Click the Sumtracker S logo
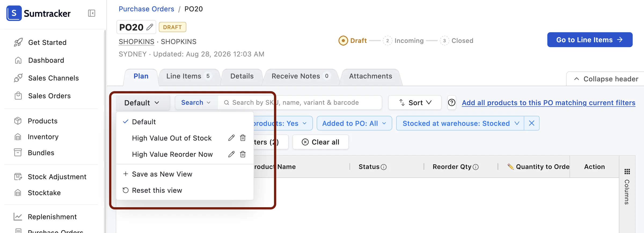644x233 pixels. [14, 13]
